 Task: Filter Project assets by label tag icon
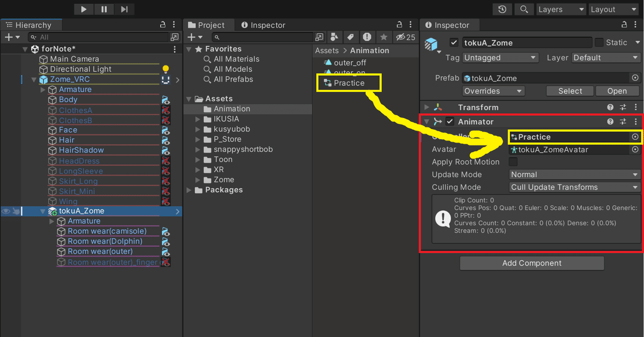coord(351,36)
